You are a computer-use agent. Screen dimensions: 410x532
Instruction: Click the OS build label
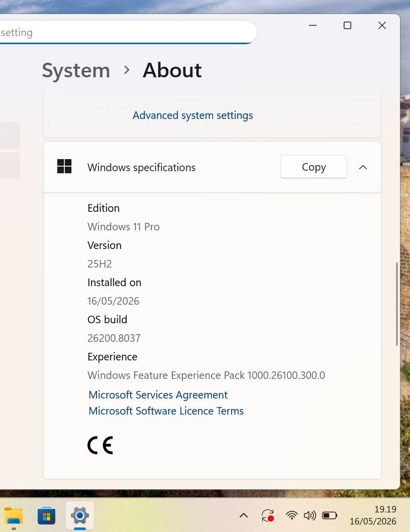[x=108, y=320]
